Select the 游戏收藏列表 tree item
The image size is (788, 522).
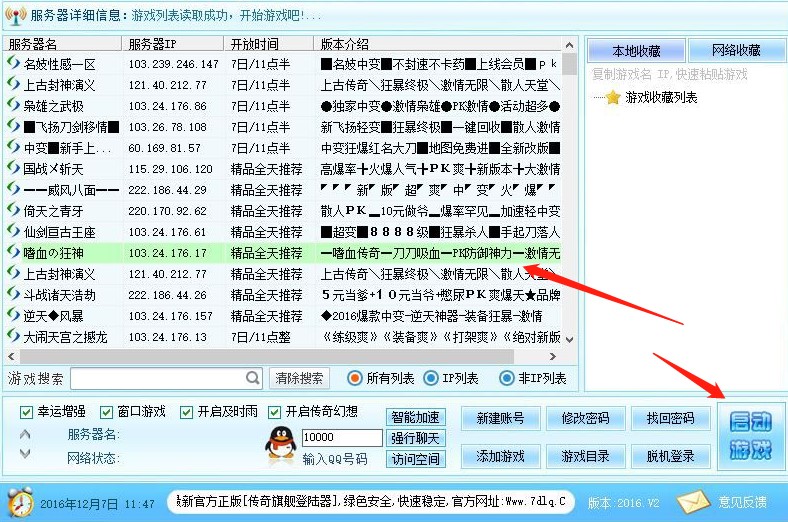[661, 97]
